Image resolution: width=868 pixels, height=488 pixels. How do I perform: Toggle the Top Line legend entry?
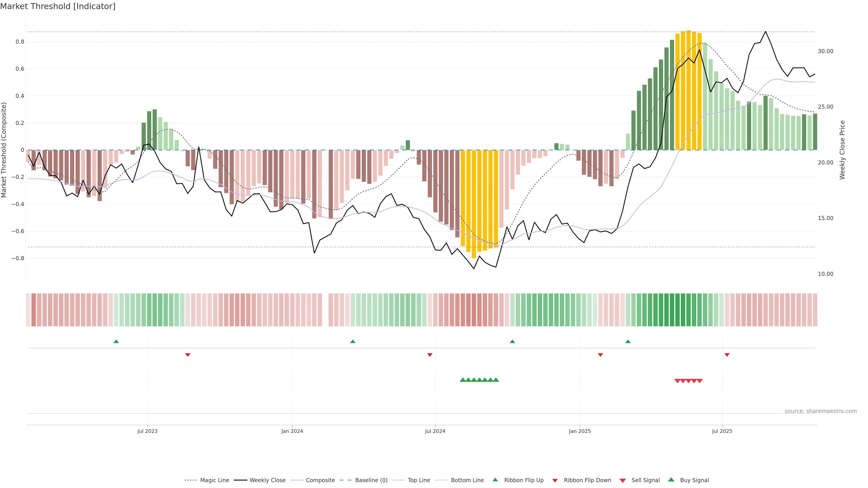coord(419,480)
